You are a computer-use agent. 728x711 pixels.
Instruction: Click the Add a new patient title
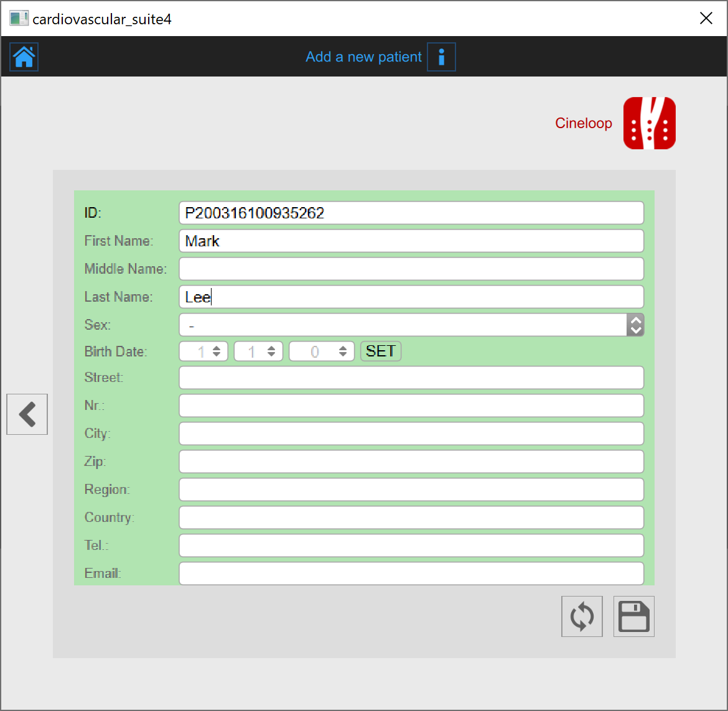click(363, 57)
